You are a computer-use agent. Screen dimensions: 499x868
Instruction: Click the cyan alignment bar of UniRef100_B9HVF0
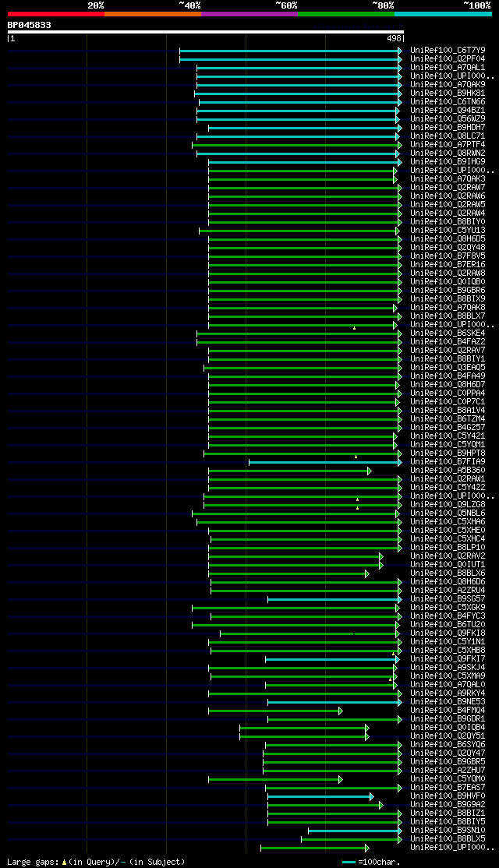pyautogui.click(x=320, y=796)
